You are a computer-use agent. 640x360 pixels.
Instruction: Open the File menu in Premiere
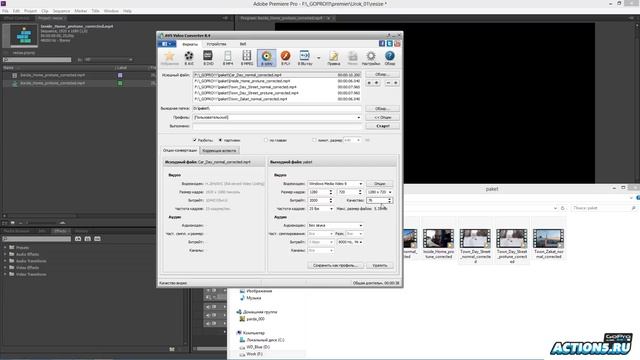click(x=5, y=11)
